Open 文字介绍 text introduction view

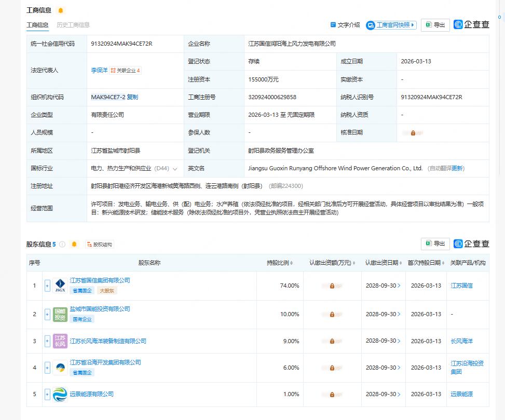[345, 25]
